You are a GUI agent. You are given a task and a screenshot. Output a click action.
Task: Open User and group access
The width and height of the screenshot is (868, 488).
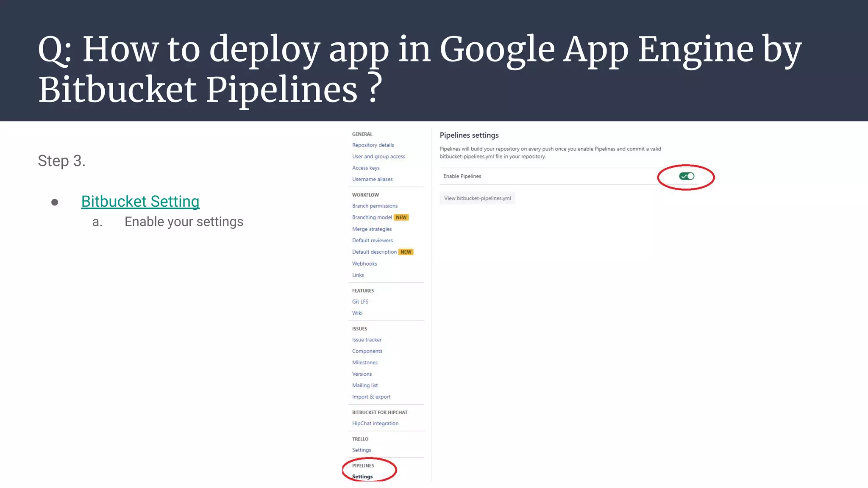[378, 156]
